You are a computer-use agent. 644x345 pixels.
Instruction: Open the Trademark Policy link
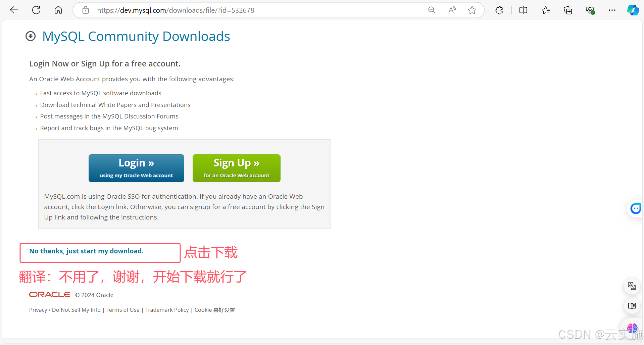167,310
